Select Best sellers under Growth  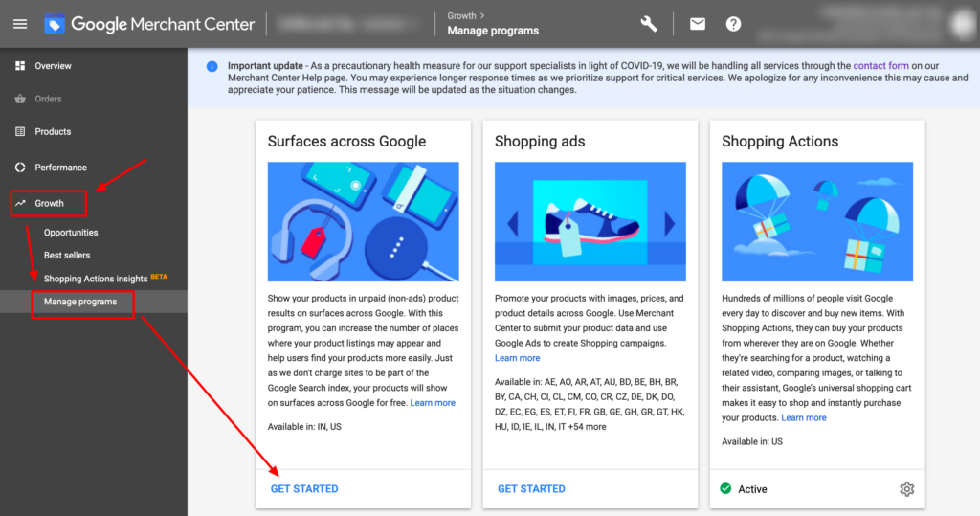67,256
